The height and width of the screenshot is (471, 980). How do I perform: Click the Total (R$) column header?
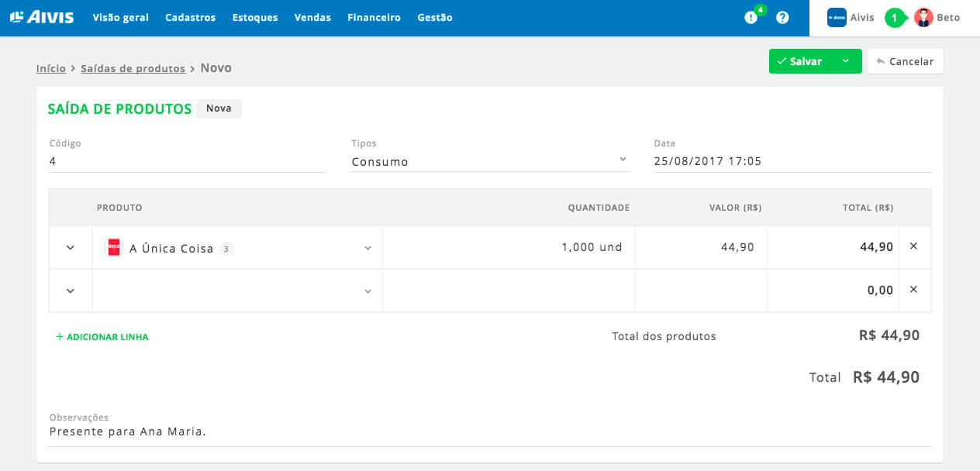(x=868, y=208)
